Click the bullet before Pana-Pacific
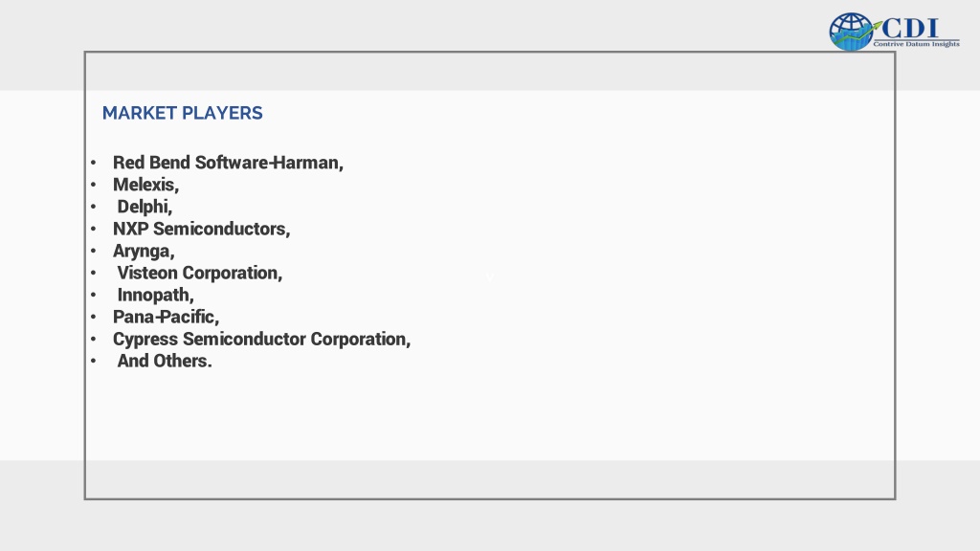The height and width of the screenshot is (551, 980). click(x=93, y=317)
